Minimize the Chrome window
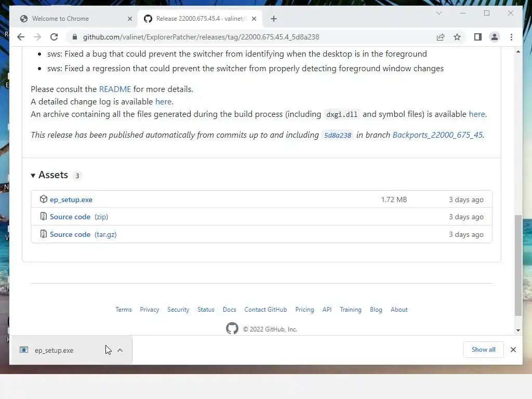Screen dimensions: 532x399 [x=463, y=13]
